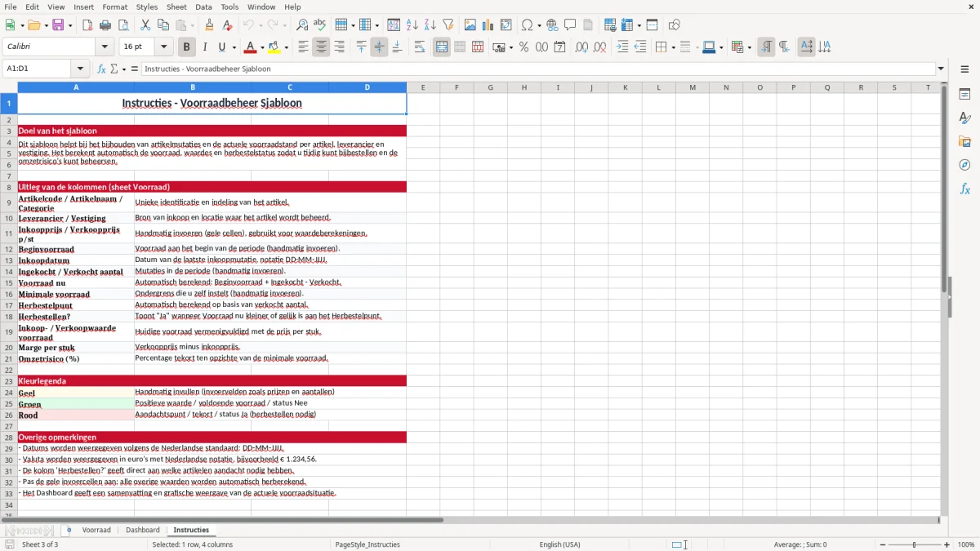This screenshot has width=980, height=551.
Task: Increase indent of cell
Action: pos(622,47)
